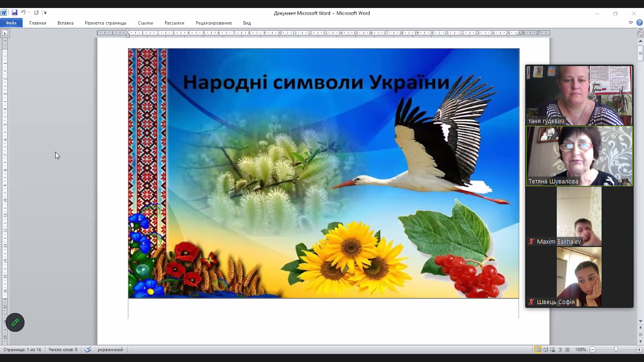This screenshot has height=362, width=644.
Task: Open the Файл tab
Action: tap(11, 23)
